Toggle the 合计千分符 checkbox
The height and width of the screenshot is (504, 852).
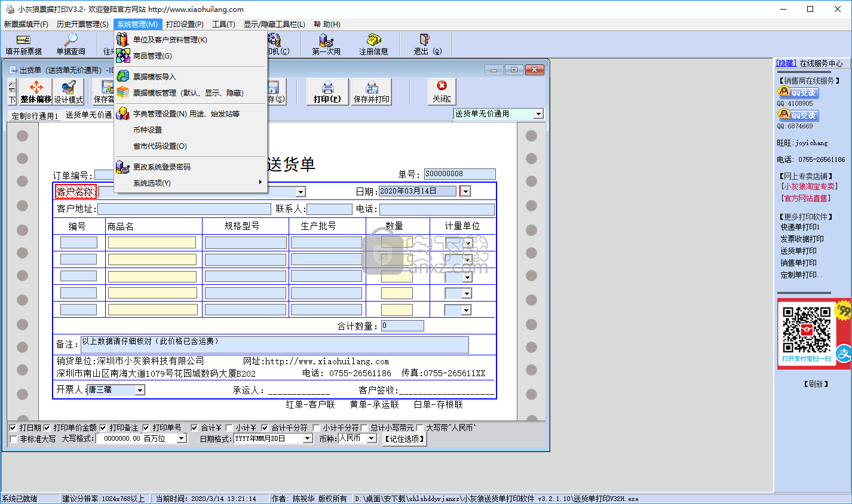265,428
